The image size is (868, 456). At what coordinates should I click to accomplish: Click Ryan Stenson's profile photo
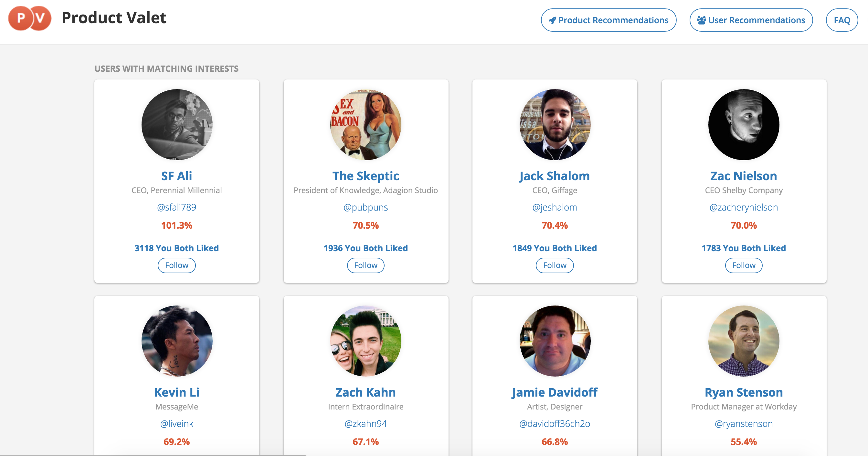[744, 340]
